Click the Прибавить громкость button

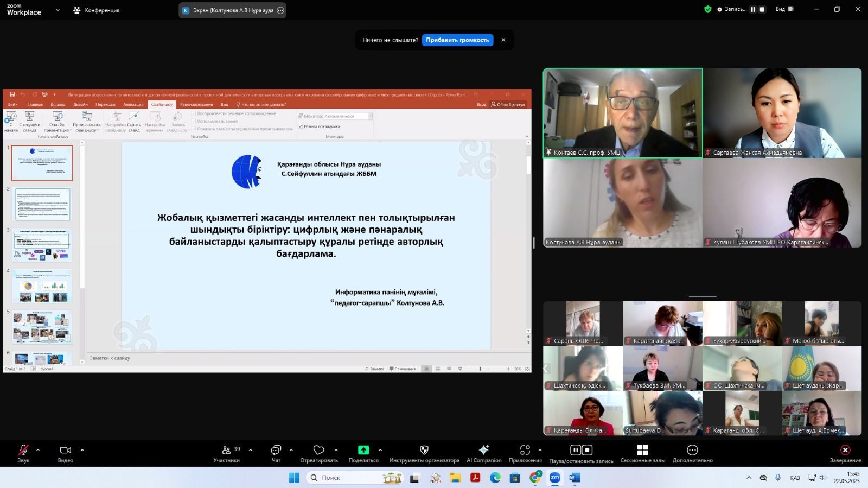(x=457, y=40)
